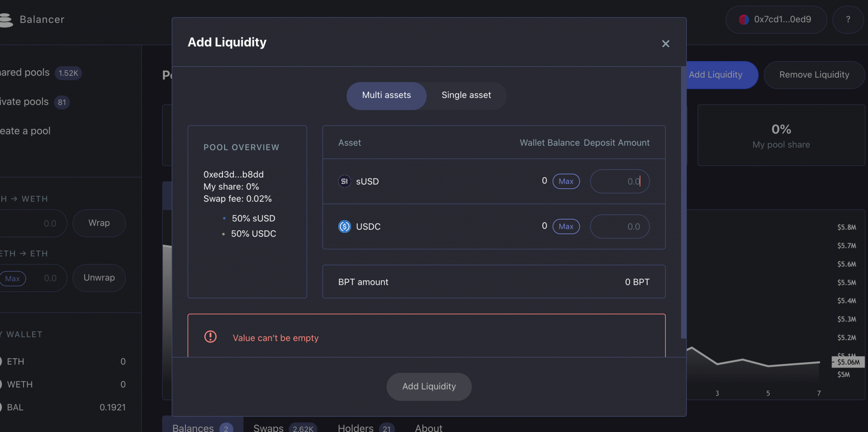
Task: Open the Swaps tab
Action: pos(268,427)
